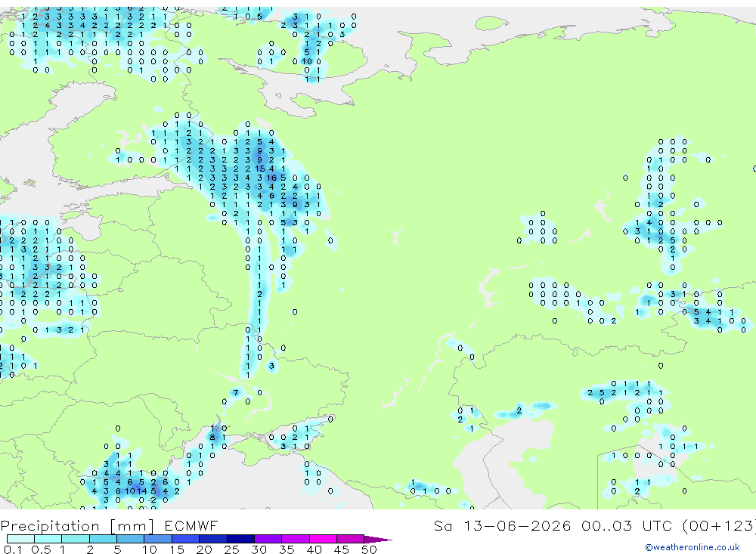The height and width of the screenshot is (554, 756).
Task: Click the 20–25 mm dark blue legend swatch
Action: coord(213,539)
